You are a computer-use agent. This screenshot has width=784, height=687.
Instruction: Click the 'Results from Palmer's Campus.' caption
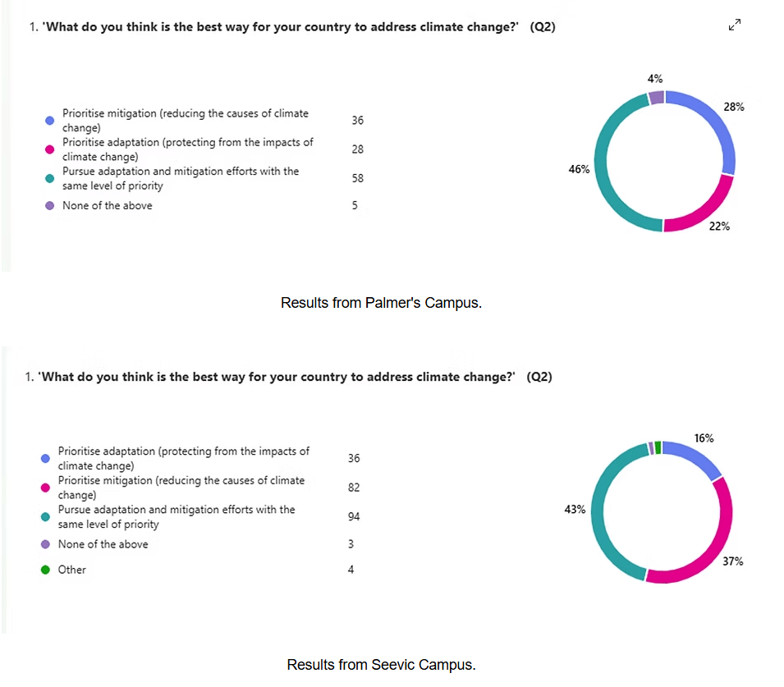(381, 303)
